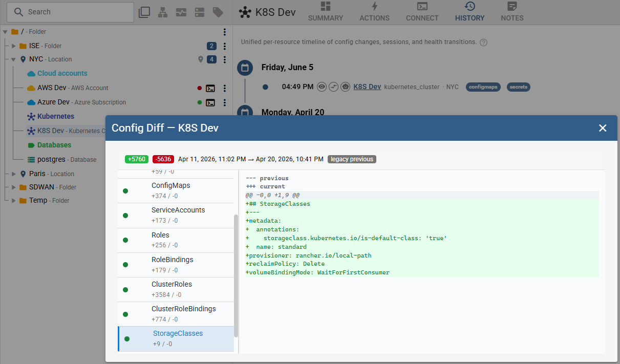The width and height of the screenshot is (620, 364).
Task: Open the K8S Dev timeline link
Action: (367, 87)
